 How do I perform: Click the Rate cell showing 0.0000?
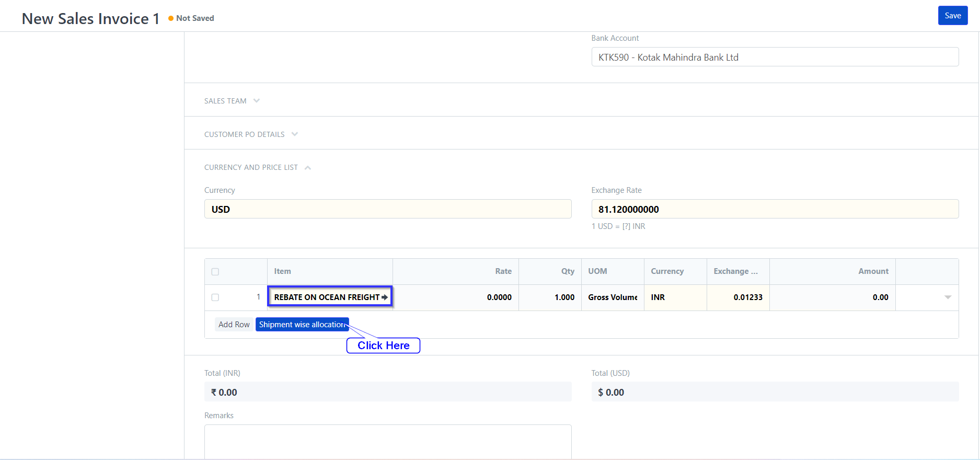(456, 297)
